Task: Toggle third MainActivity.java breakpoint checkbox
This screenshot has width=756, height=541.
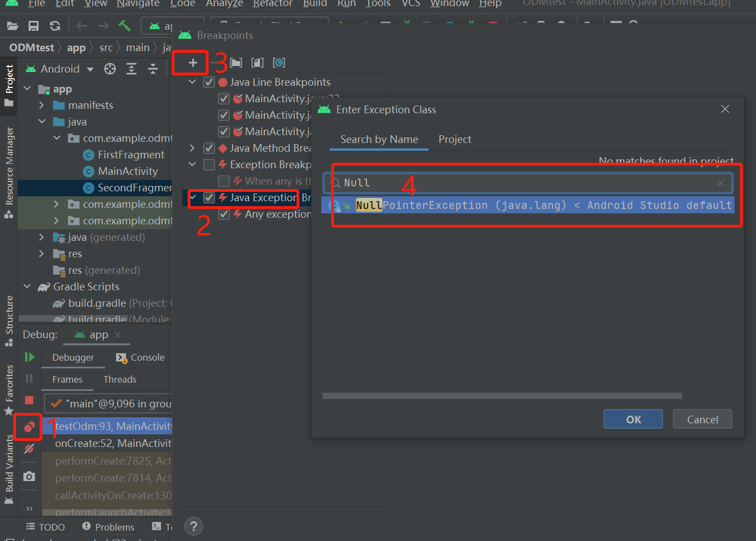Action: (224, 132)
